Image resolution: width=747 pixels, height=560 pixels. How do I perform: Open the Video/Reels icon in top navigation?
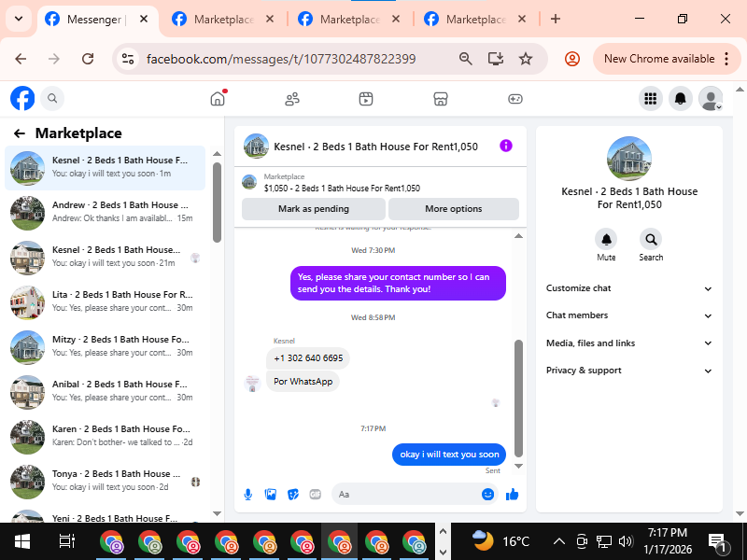click(x=366, y=99)
